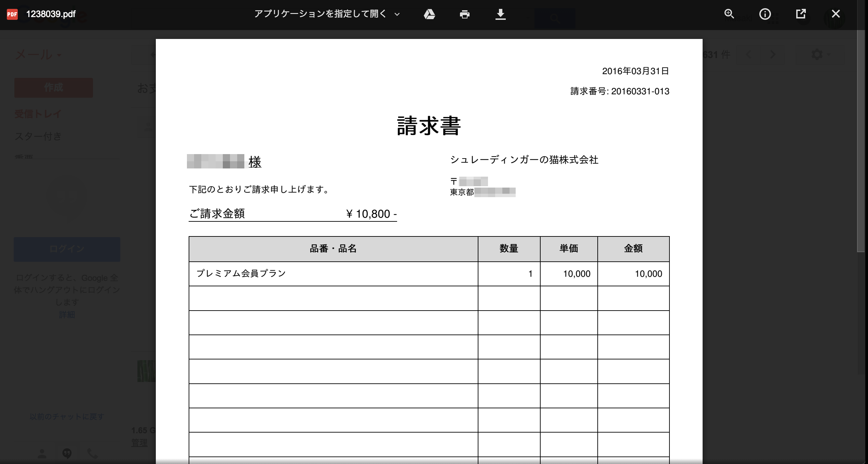The image size is (868, 464).
Task: Click the 作成 compose button
Action: point(53,87)
